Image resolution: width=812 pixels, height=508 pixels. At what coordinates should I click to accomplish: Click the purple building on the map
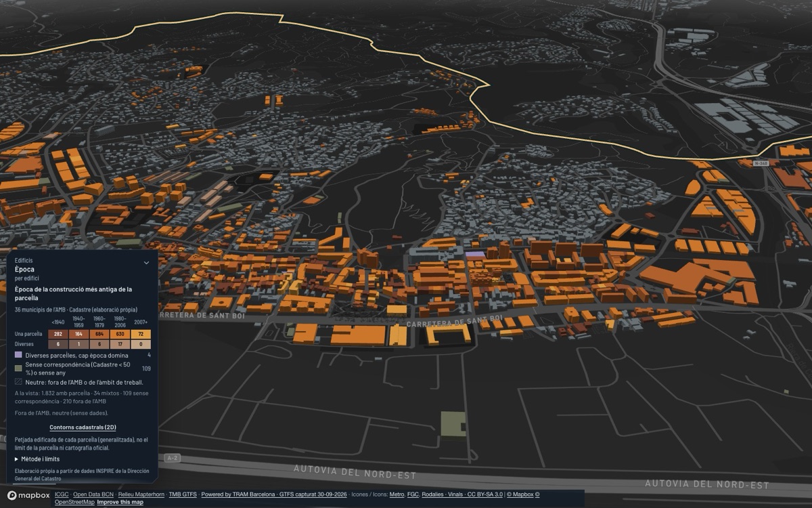pos(476,255)
